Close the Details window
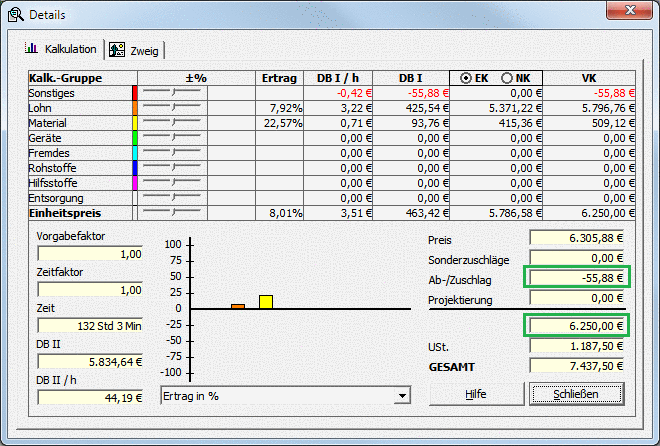This screenshot has width=660, height=446. click(630, 10)
